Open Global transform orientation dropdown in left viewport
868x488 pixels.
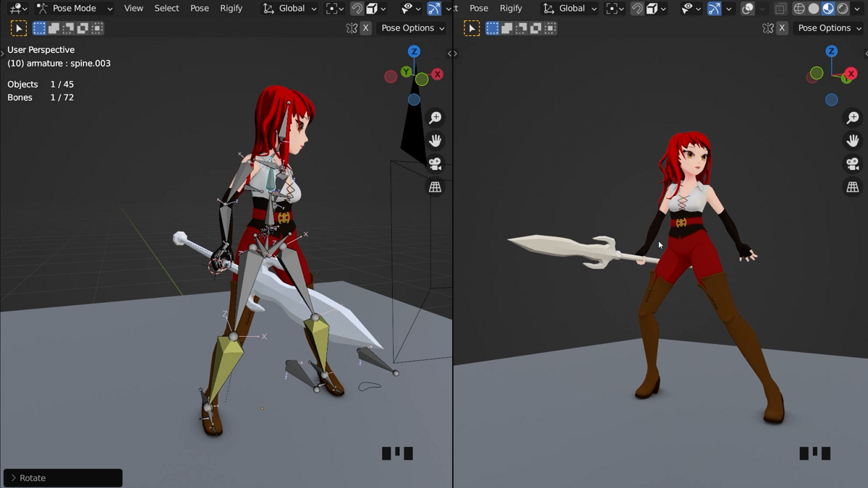[289, 9]
